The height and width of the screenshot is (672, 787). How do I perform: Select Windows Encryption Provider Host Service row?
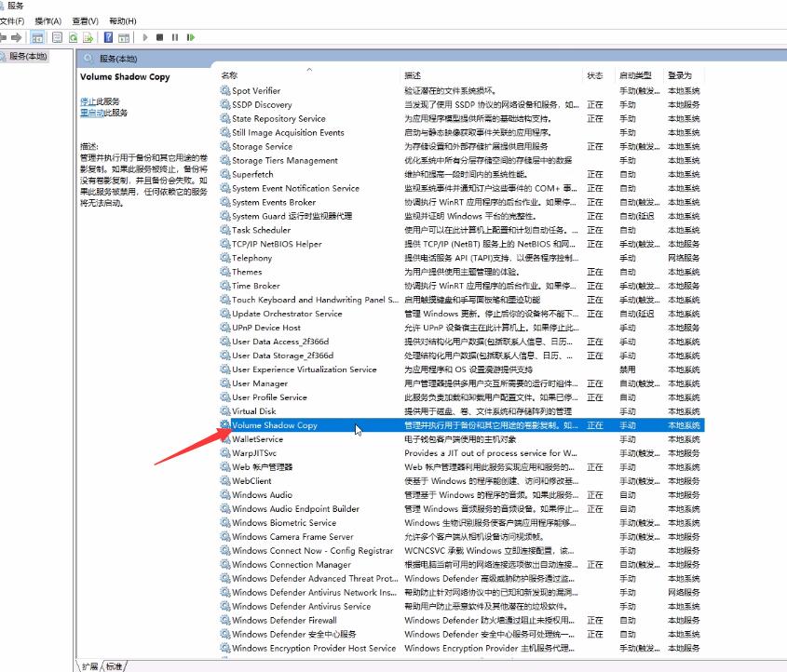point(462,648)
